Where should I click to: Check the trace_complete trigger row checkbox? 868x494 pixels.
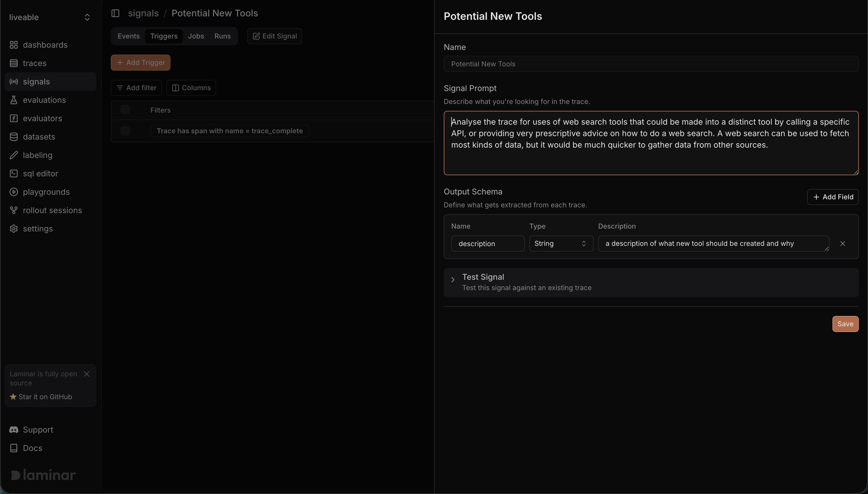pyautogui.click(x=125, y=131)
